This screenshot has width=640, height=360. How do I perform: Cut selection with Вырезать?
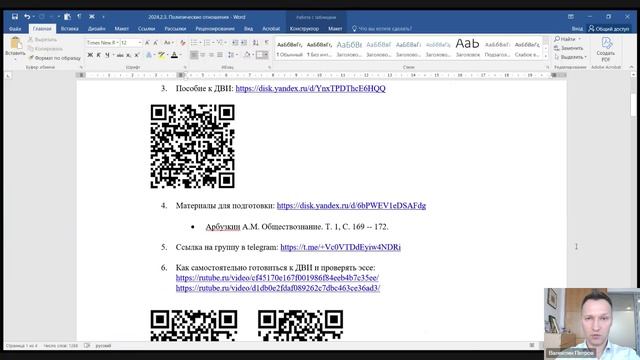(x=42, y=40)
